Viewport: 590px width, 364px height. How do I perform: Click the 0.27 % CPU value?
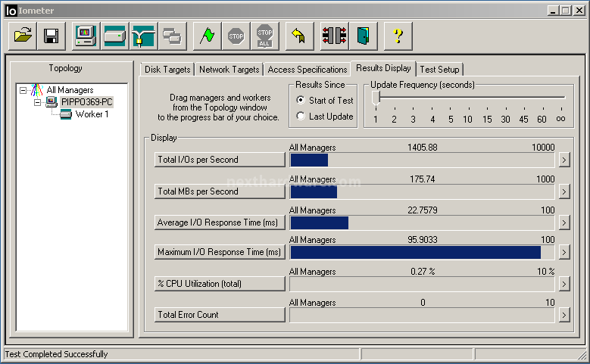(x=423, y=272)
